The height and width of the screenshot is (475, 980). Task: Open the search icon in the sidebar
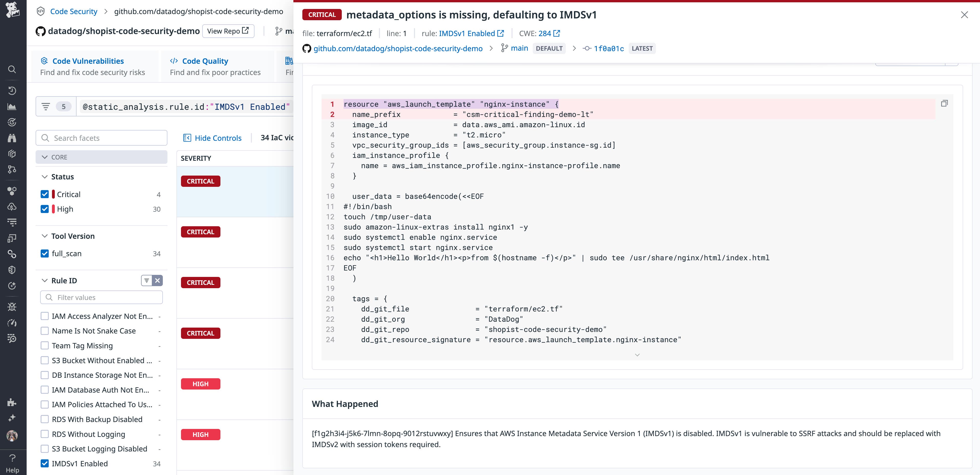(12, 70)
